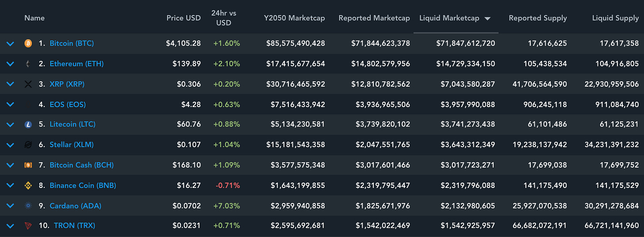Screen dimensions: 644x237
Task: Click Binance Reported Marketcap $2,319,795,447
Action: tap(383, 185)
